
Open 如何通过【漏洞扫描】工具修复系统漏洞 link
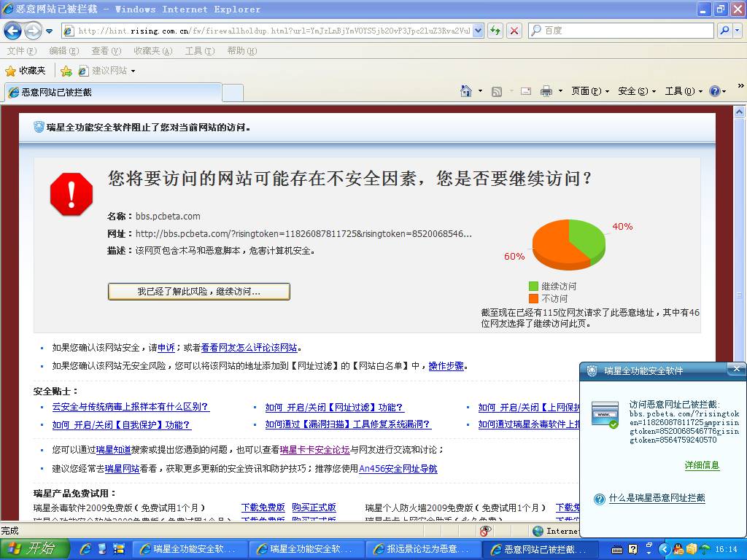click(348, 424)
